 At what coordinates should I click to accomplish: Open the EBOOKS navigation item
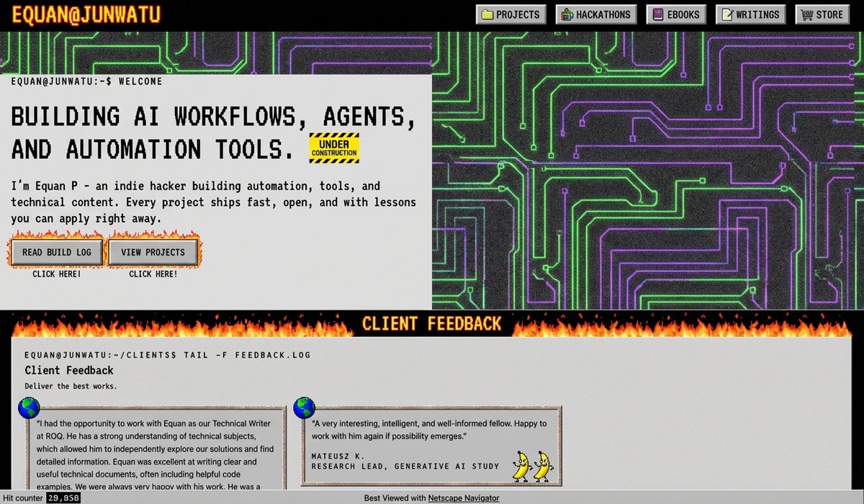[676, 14]
